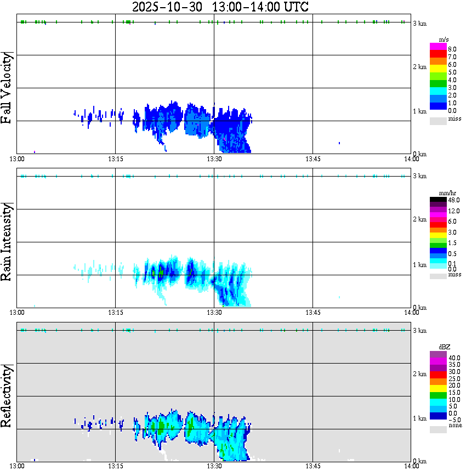Click the '48.0' value in mm/hr legend

[x=454, y=200]
